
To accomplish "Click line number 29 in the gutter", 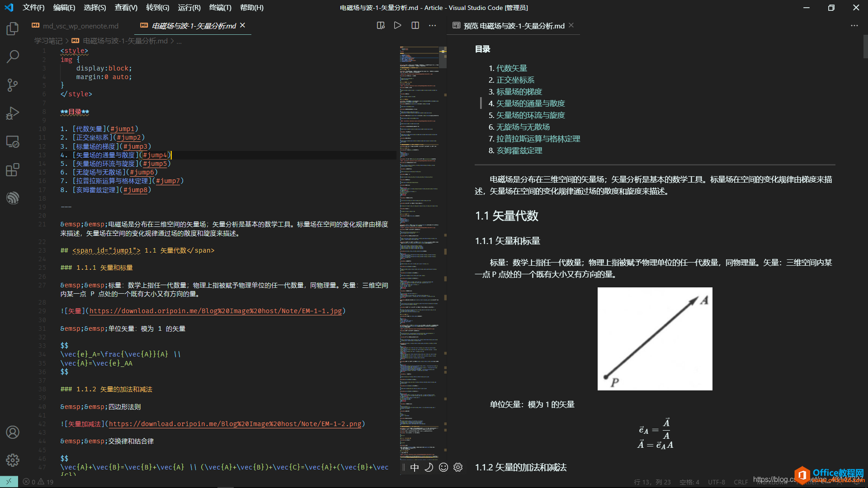I will [42, 311].
